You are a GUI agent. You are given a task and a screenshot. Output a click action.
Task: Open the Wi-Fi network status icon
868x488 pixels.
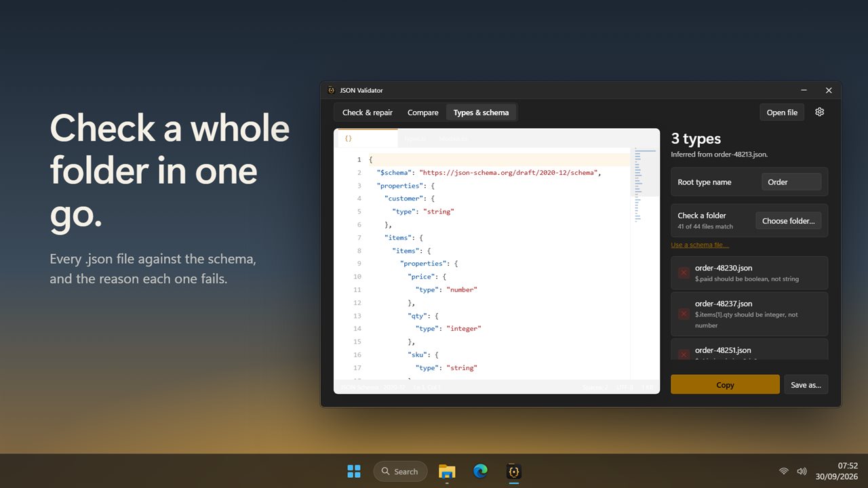[784, 471]
